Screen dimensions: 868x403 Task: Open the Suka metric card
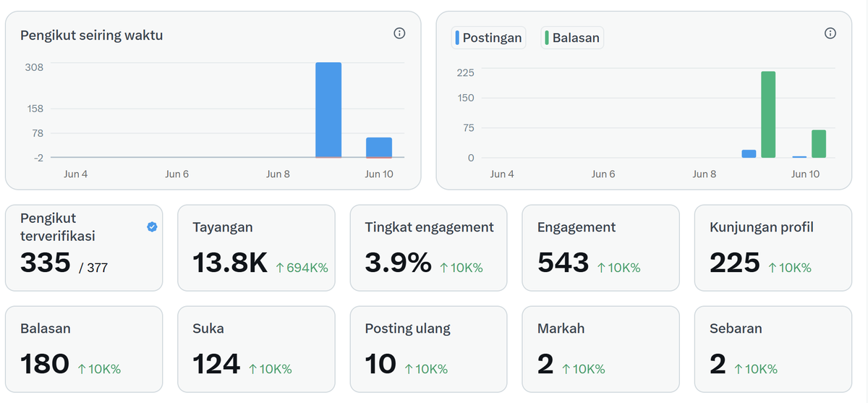[256, 349]
